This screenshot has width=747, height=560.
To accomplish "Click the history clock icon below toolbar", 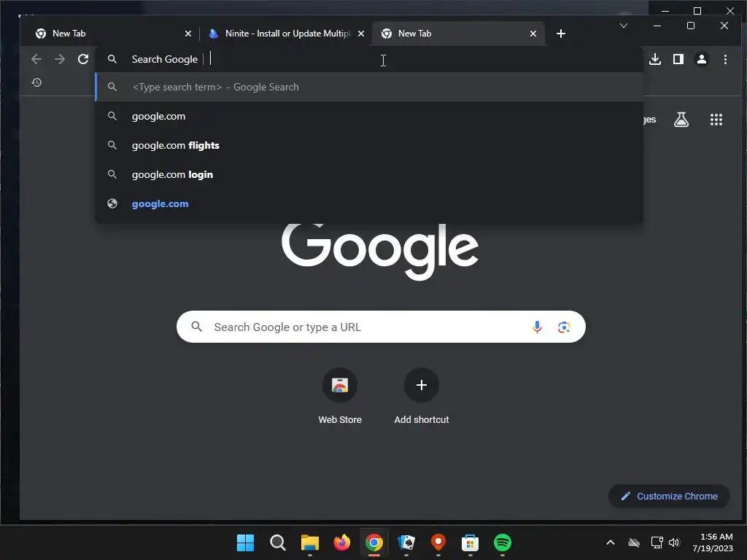I will click(36, 82).
